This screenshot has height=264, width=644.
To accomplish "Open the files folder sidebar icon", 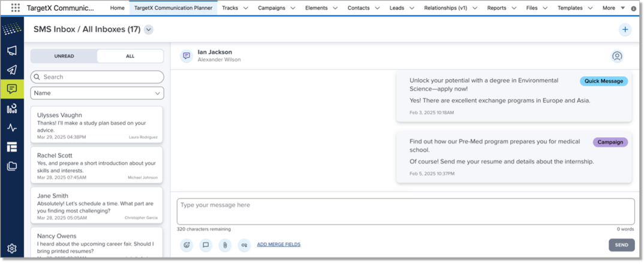I will click(x=12, y=166).
